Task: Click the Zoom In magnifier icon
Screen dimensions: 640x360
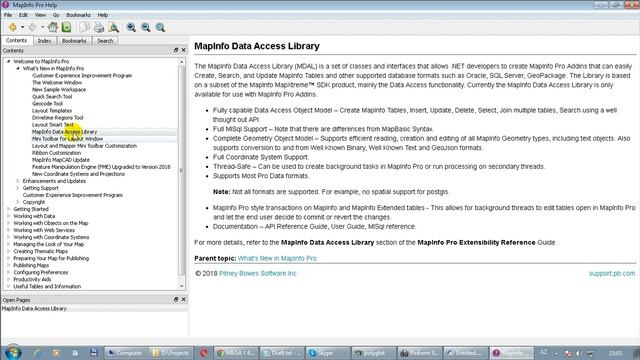Action: pos(131,27)
